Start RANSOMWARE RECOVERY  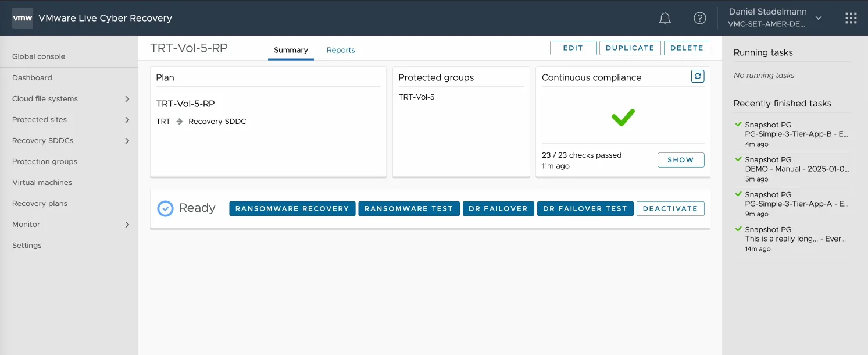point(292,208)
